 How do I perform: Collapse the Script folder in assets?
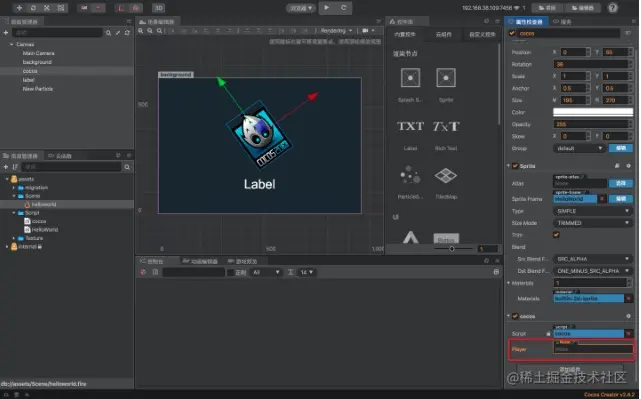(14, 213)
